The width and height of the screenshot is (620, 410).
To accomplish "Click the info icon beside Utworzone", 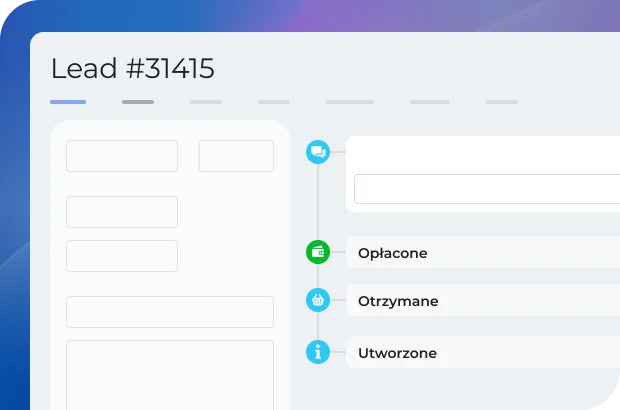I will [318, 352].
